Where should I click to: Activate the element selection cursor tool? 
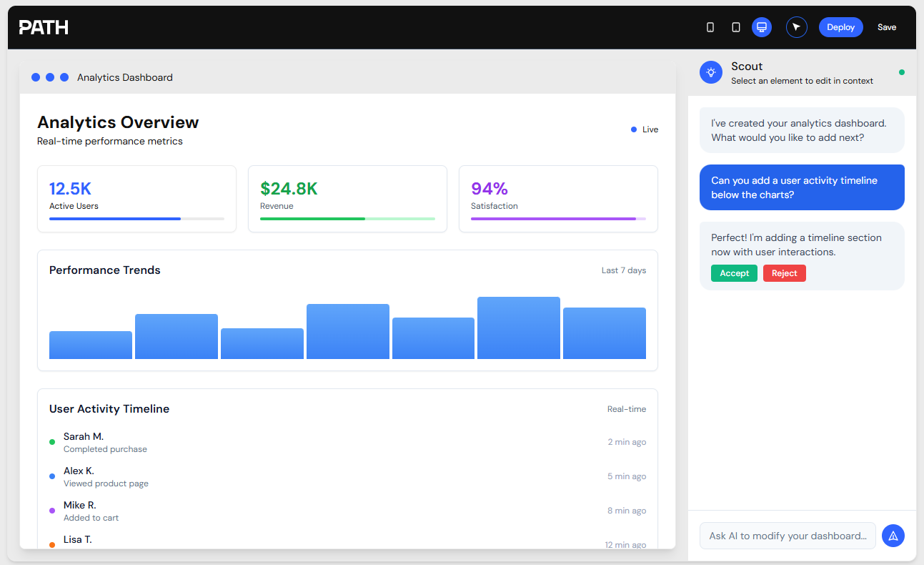tap(797, 27)
